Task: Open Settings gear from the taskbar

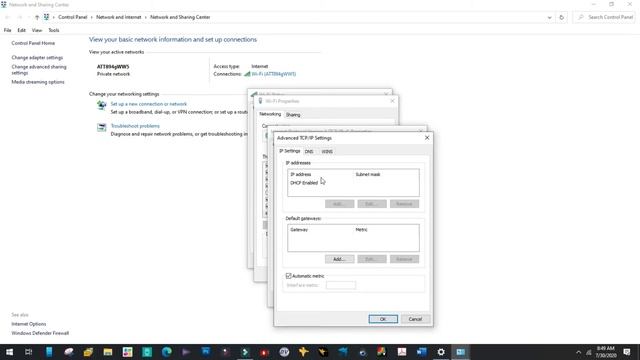Action: [x=441, y=352]
